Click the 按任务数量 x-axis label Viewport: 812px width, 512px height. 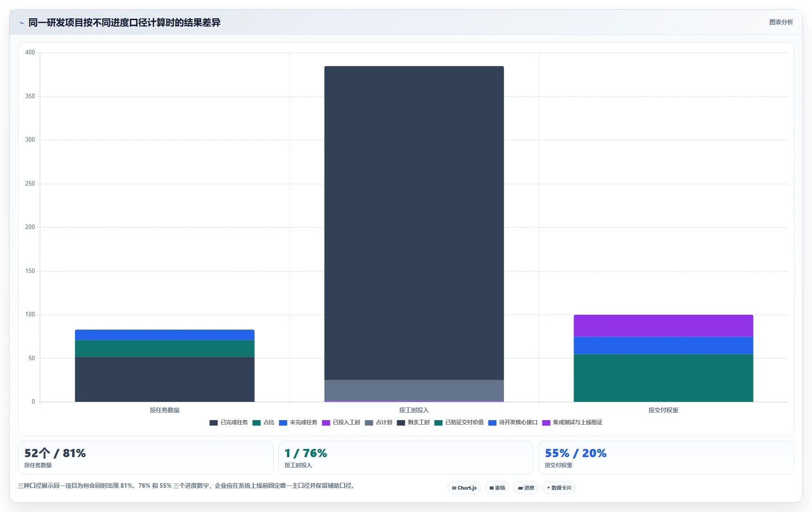[165, 410]
